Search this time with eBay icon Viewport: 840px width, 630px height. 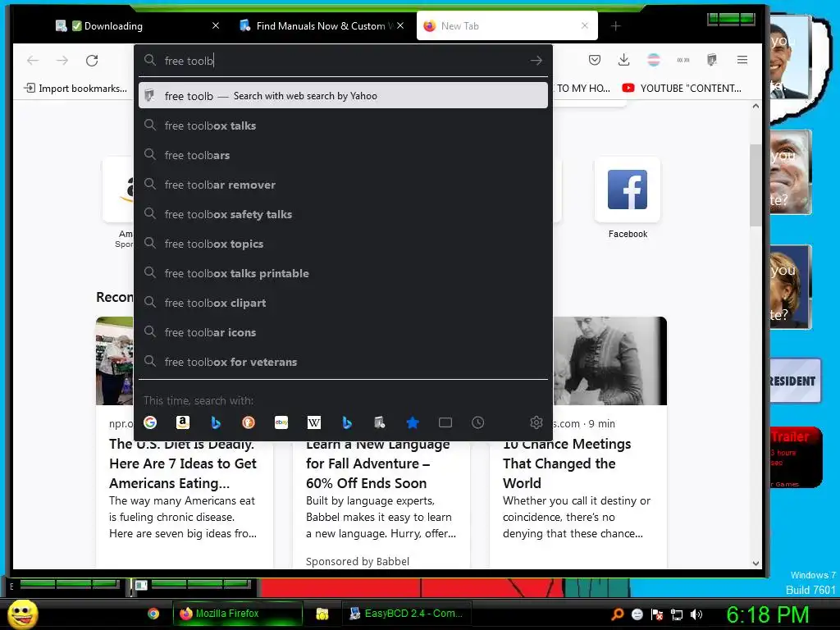click(281, 422)
